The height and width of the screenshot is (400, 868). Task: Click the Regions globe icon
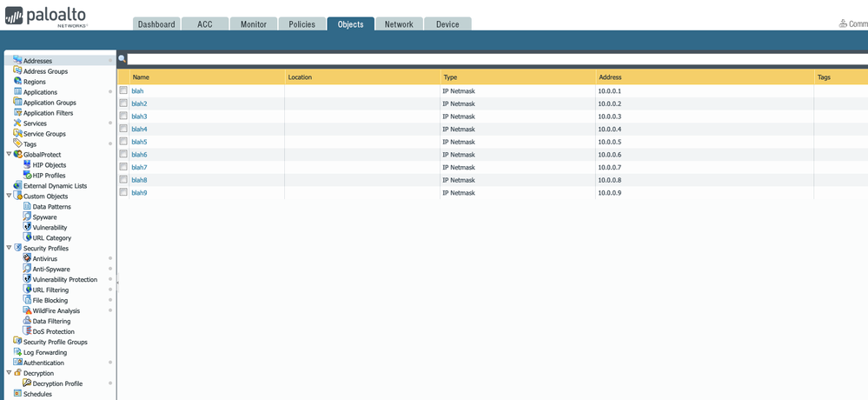(x=17, y=82)
